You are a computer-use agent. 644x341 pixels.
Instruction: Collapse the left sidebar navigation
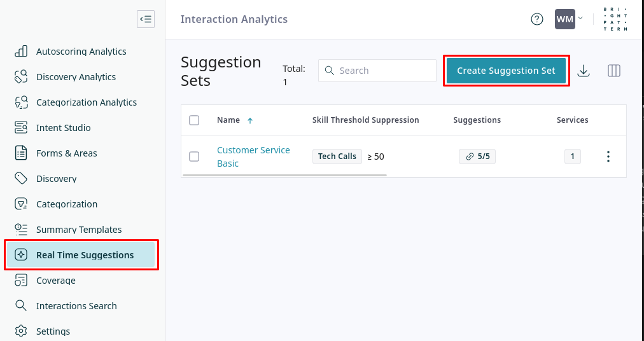(146, 19)
